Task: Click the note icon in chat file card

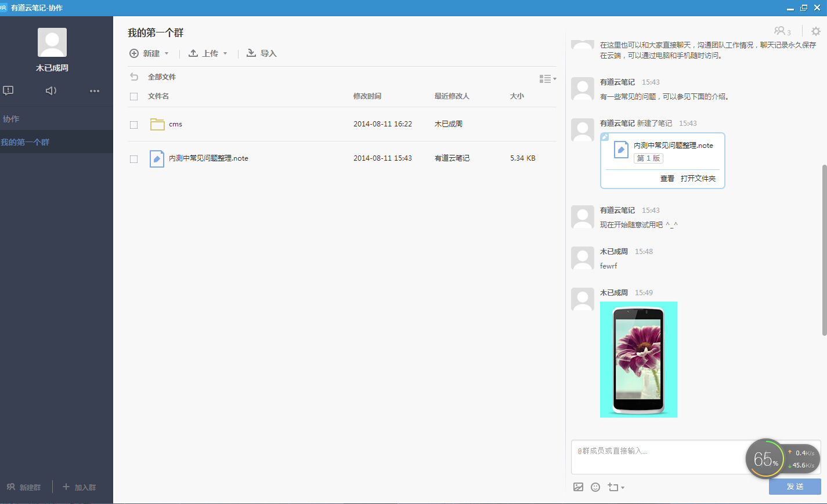Action: 621,150
